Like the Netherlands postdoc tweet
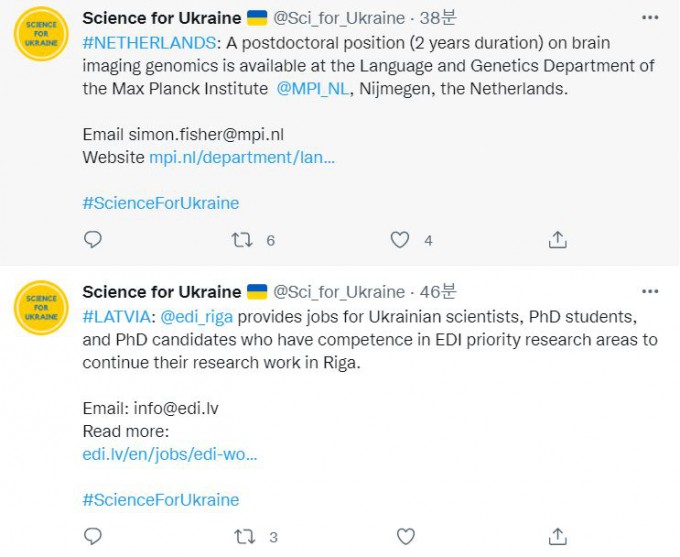The width and height of the screenshot is (680, 557). click(x=400, y=239)
